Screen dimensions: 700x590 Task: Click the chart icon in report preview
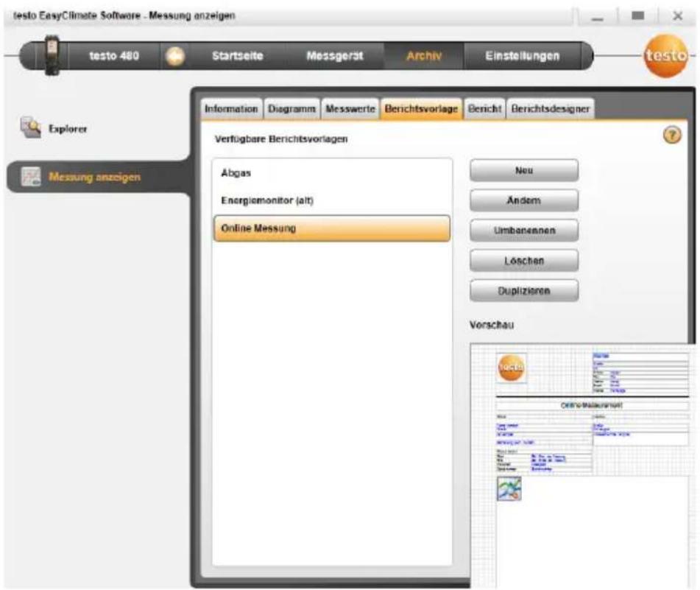509,488
